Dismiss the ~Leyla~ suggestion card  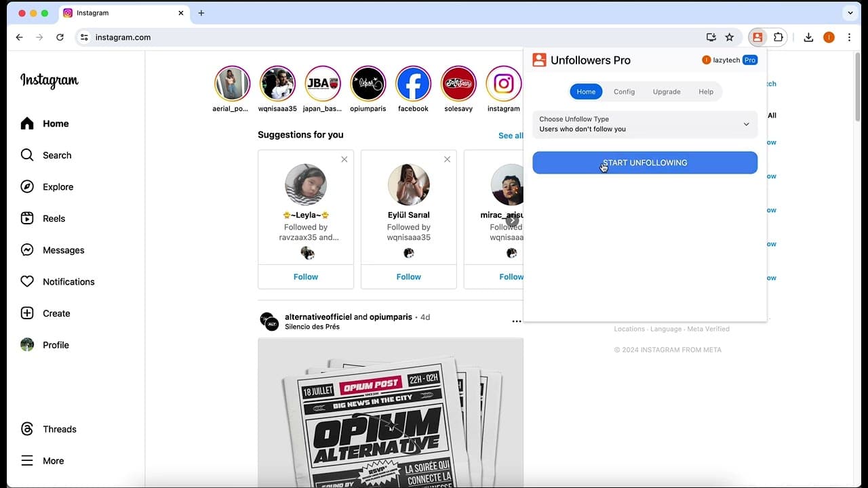tap(344, 159)
